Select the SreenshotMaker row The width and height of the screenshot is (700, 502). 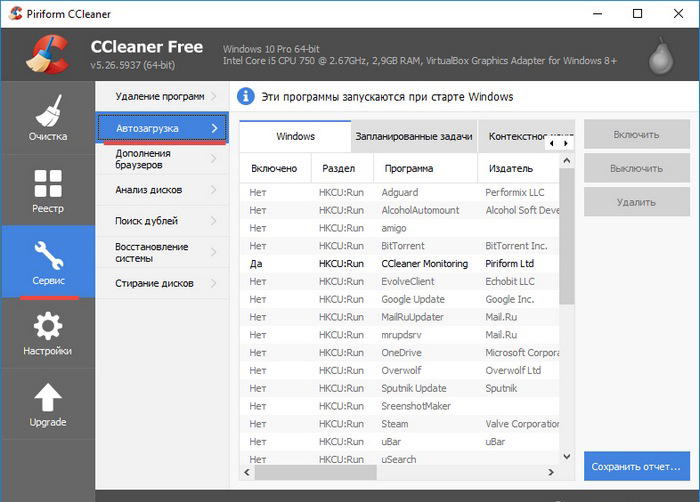399,406
